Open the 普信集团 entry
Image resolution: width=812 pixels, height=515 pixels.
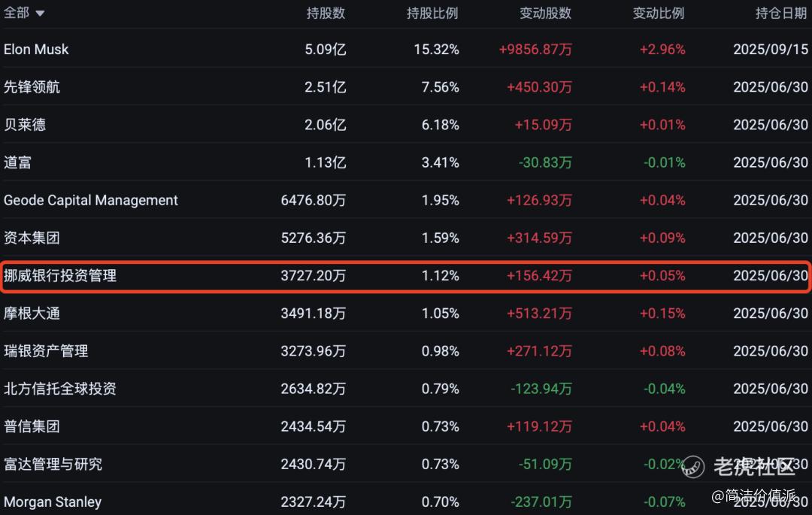(32, 426)
